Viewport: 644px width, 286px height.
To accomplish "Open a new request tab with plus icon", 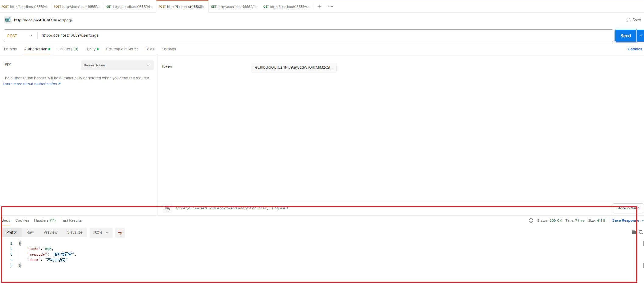I will [x=319, y=6].
